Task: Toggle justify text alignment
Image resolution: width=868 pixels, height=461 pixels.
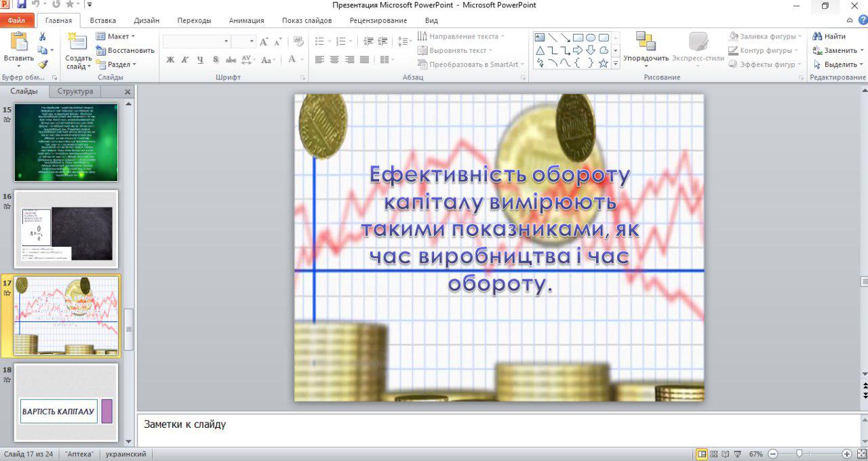Action: point(365,60)
